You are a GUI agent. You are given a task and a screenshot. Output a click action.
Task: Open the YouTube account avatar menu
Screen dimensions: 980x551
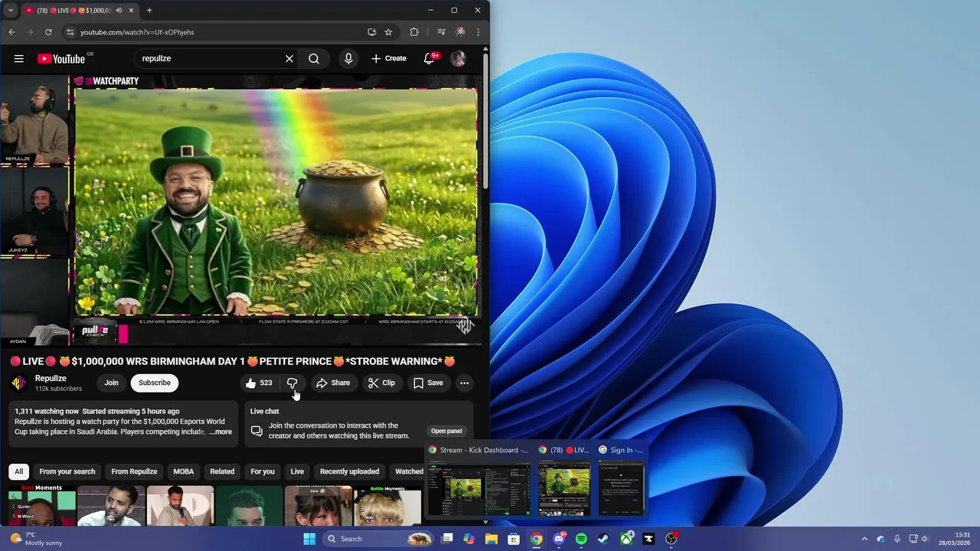[x=459, y=59]
